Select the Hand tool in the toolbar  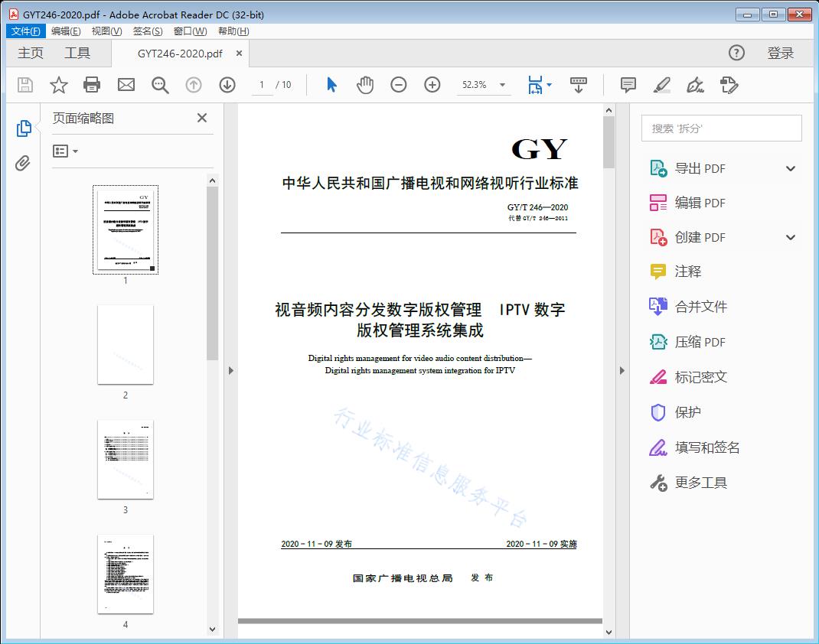point(365,85)
